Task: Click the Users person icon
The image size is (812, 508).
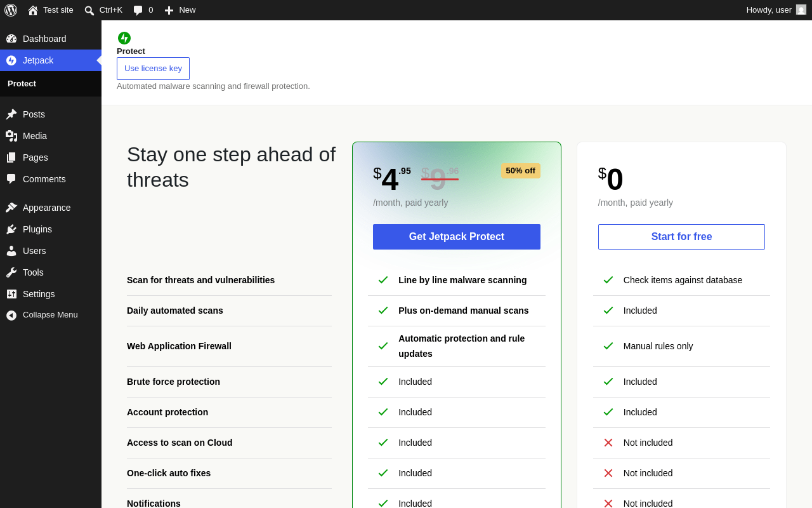Action: pos(11,251)
